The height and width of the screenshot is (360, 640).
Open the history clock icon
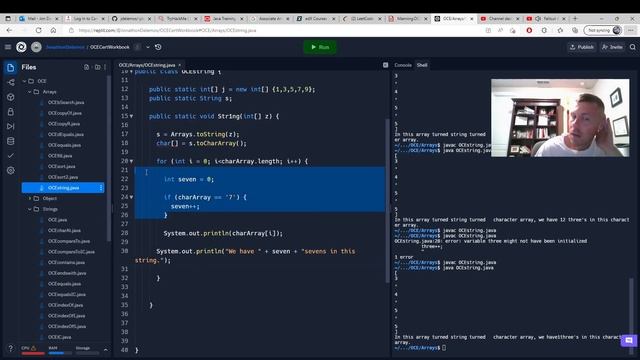[158, 47]
